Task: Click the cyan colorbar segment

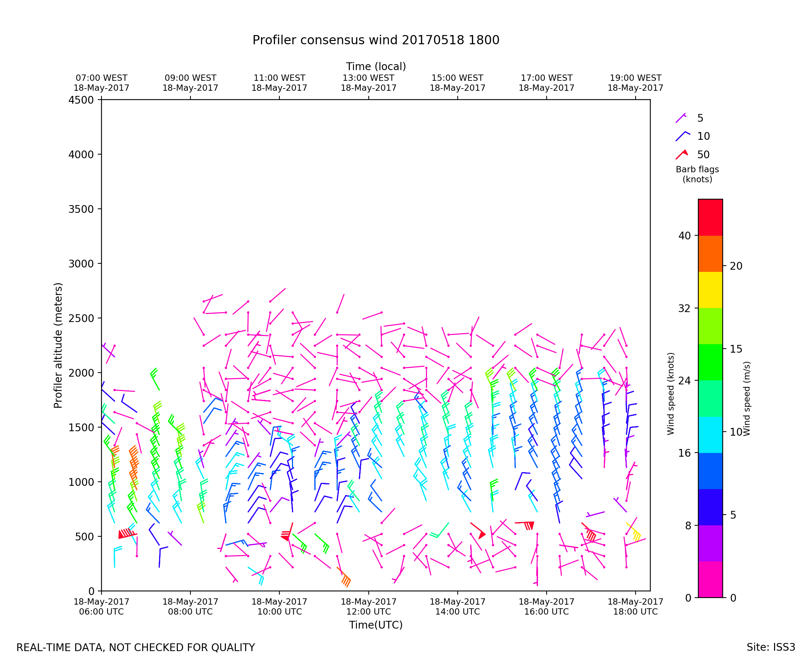Action: click(710, 435)
